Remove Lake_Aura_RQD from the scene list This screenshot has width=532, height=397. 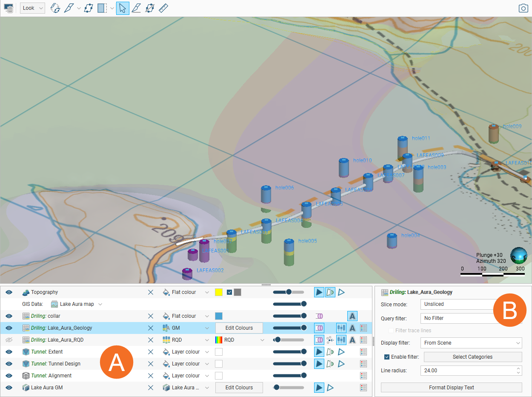[x=150, y=340]
